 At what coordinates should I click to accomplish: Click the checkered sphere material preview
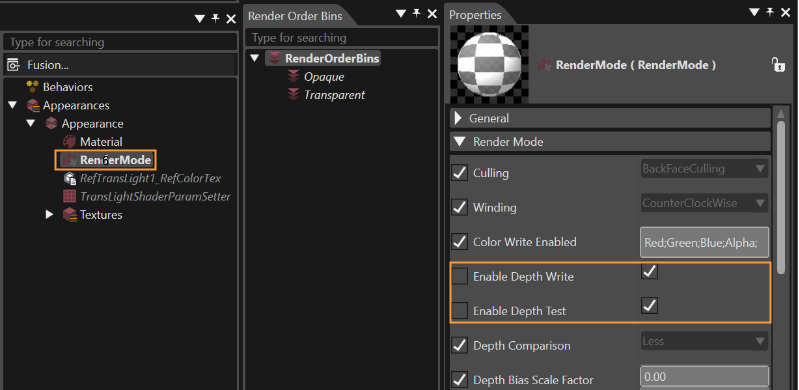pyautogui.click(x=489, y=64)
